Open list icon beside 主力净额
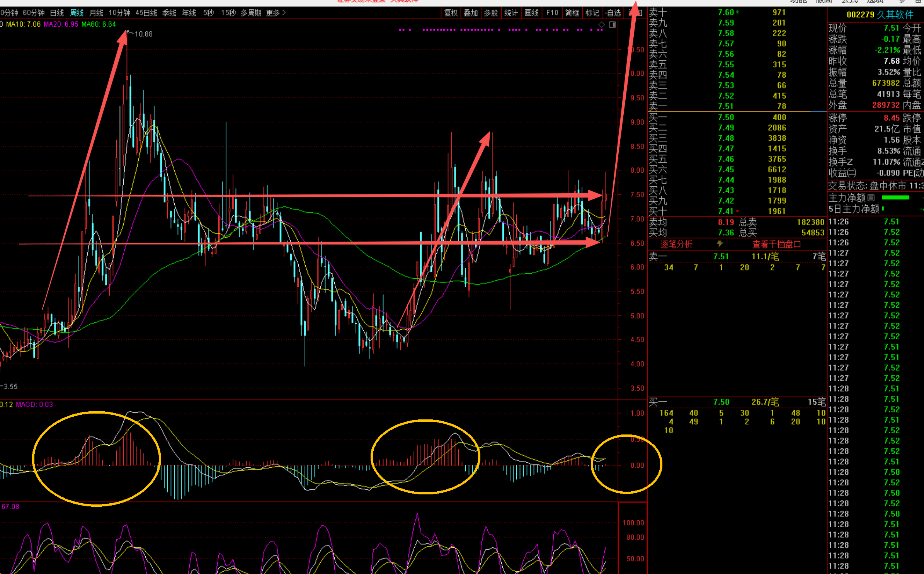Viewport: 924px width, 574px height. pos(871,198)
